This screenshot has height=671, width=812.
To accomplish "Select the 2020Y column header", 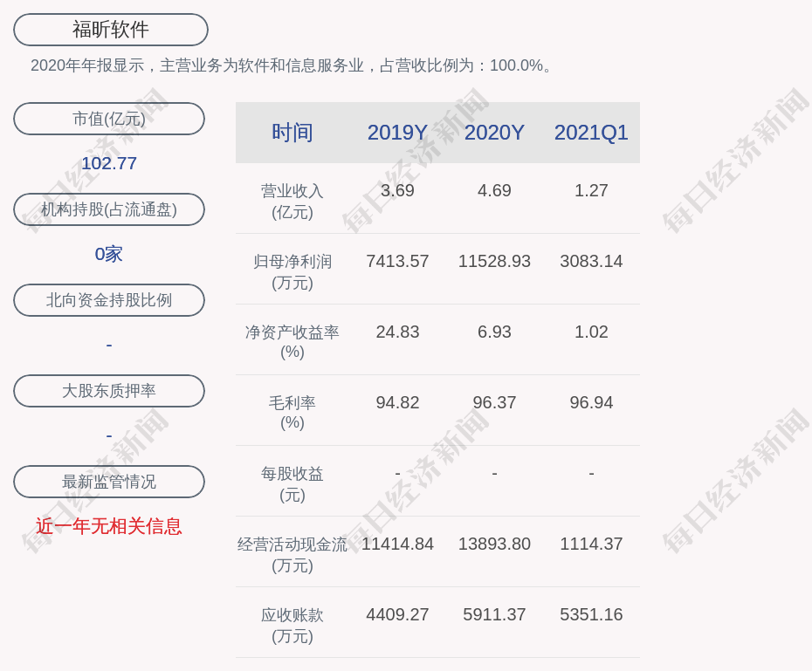I will coord(494,133).
